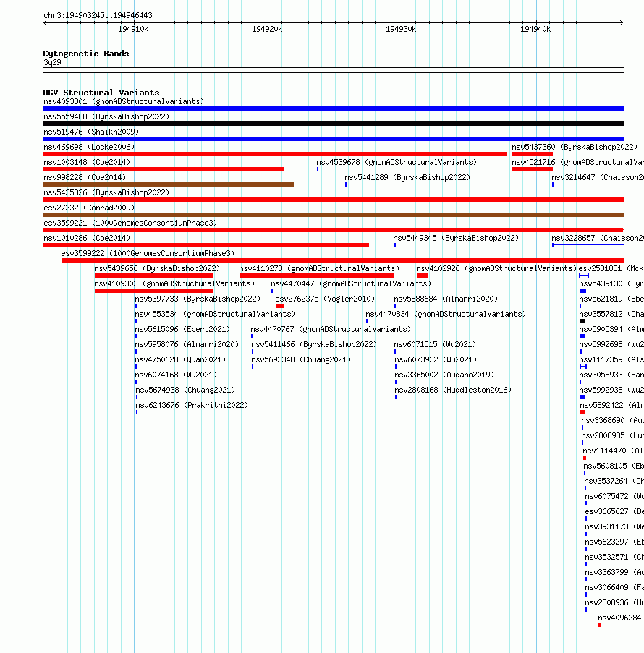Select esv3599221 1000GenomesConsortiumPhase3 label
This screenshot has width=644, height=653.
click(130, 223)
